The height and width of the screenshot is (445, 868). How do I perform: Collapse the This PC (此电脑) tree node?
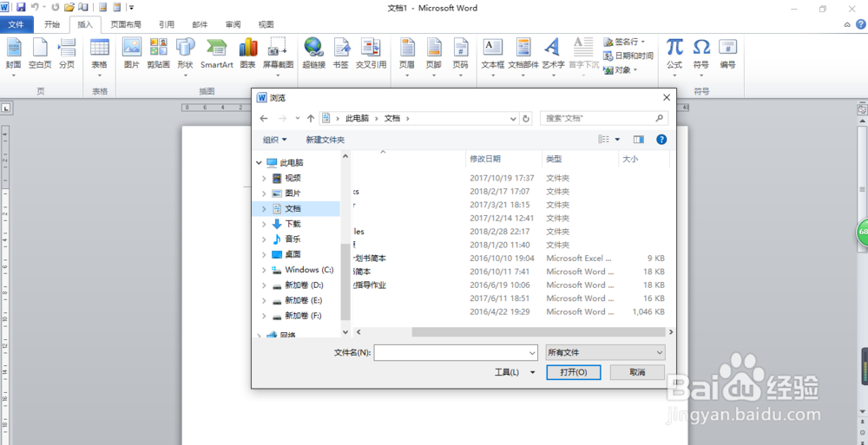(259, 163)
